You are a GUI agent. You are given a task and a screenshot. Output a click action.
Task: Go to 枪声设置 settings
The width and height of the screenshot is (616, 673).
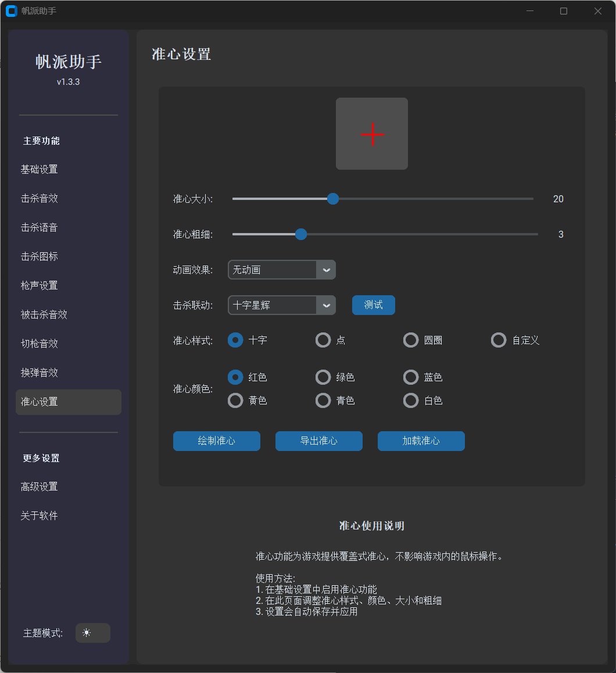point(40,285)
